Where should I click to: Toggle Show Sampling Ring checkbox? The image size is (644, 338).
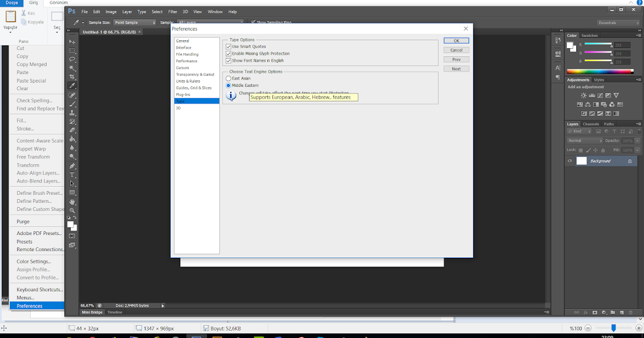coord(253,23)
